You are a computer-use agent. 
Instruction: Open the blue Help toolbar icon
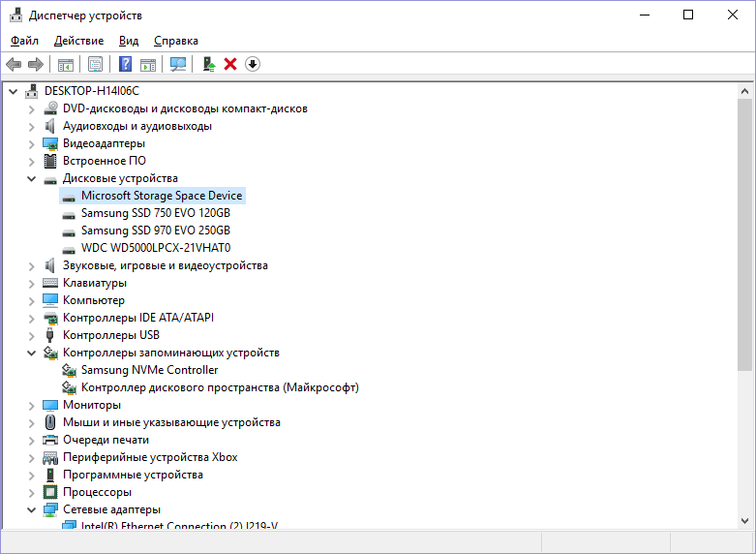point(125,64)
